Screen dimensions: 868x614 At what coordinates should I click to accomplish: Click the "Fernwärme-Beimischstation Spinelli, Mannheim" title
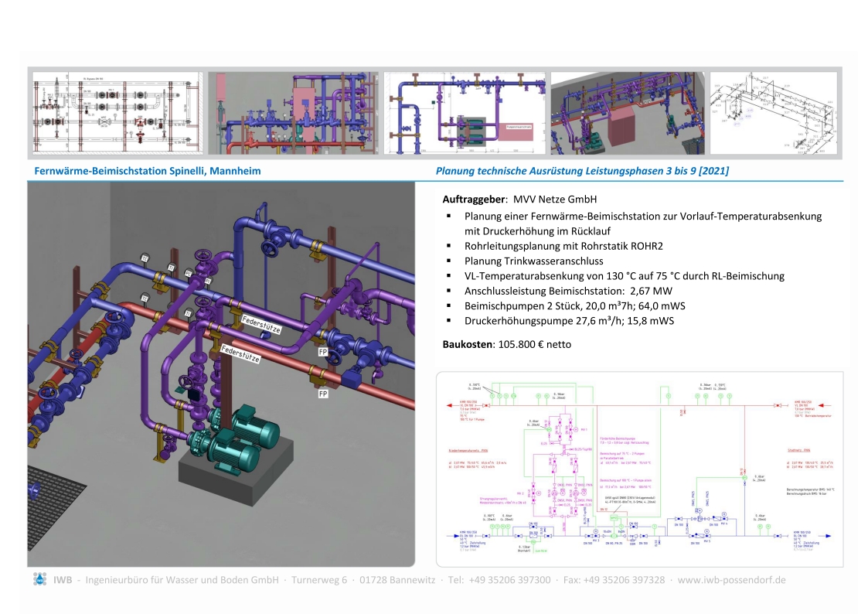tap(148, 170)
